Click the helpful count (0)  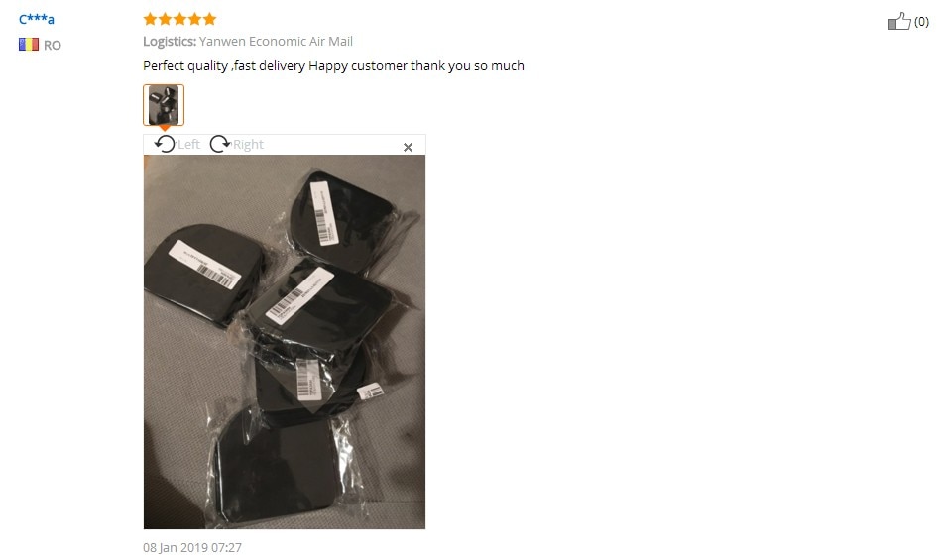pyautogui.click(x=921, y=22)
